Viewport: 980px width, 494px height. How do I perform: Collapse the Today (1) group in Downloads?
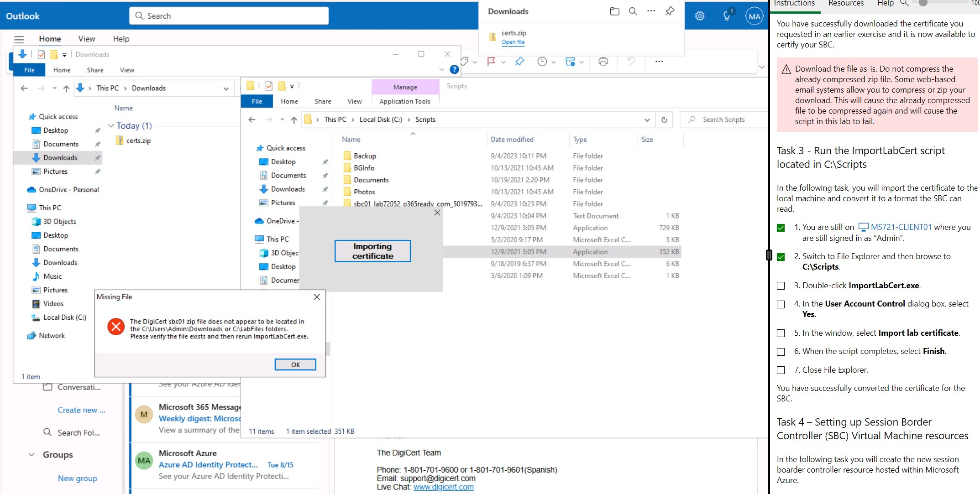(111, 126)
